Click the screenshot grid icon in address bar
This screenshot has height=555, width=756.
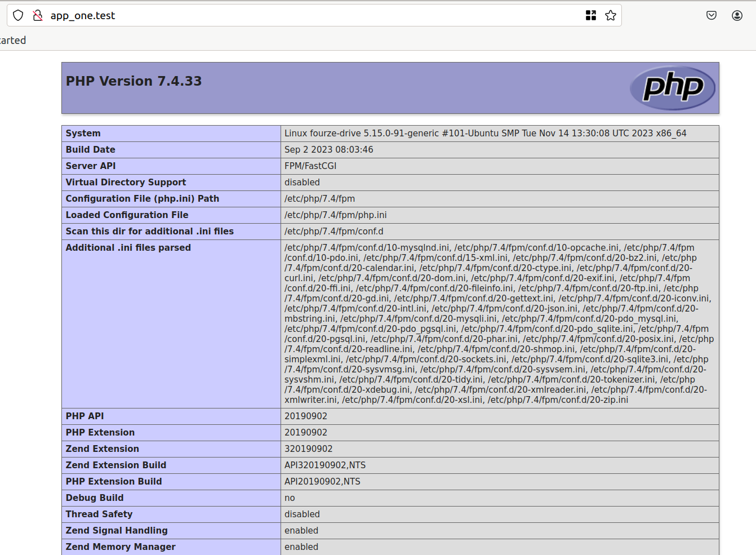pos(590,15)
